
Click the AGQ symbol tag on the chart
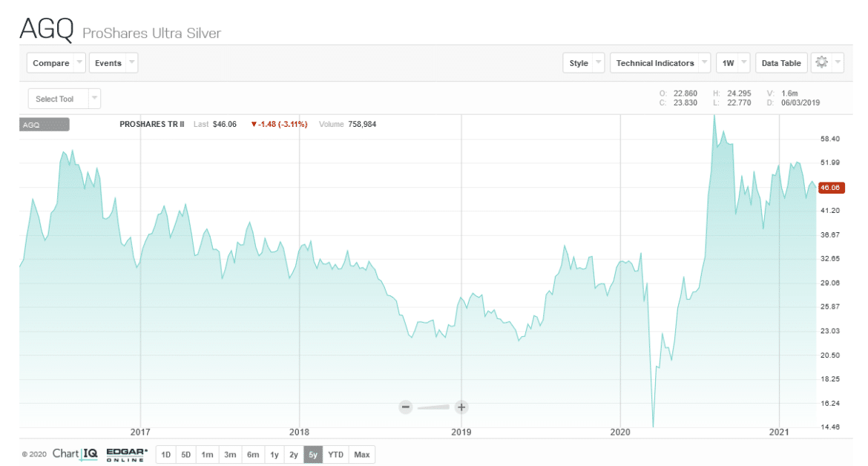point(43,124)
